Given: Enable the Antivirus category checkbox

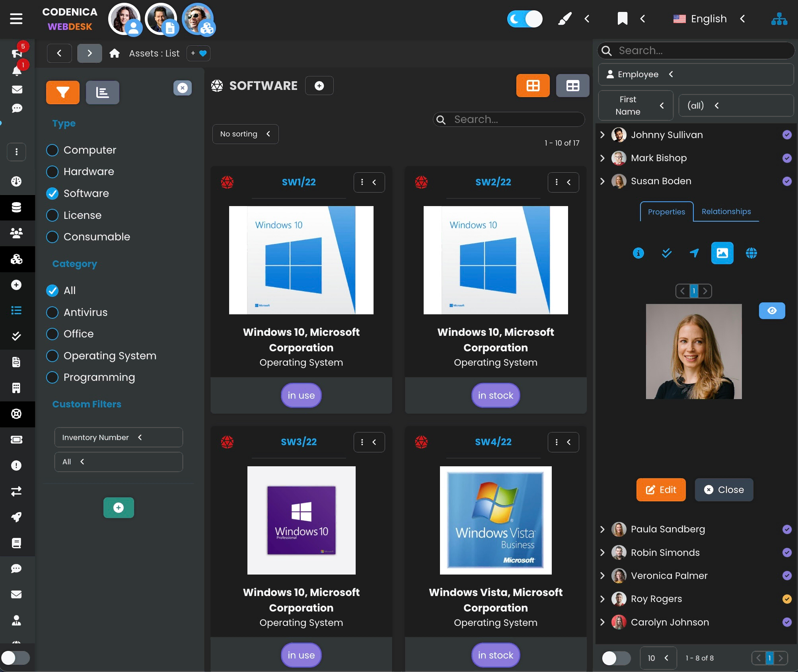Looking at the screenshot, I should click(x=52, y=312).
